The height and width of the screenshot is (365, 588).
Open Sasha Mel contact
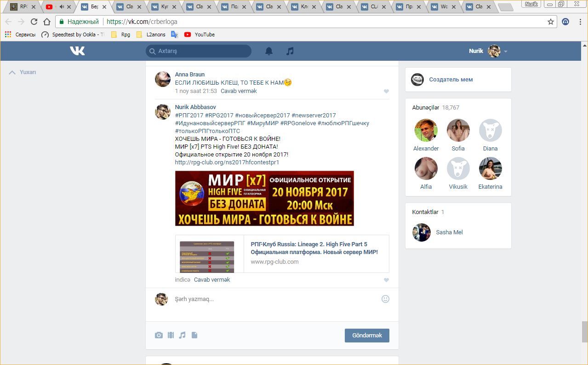click(x=449, y=232)
